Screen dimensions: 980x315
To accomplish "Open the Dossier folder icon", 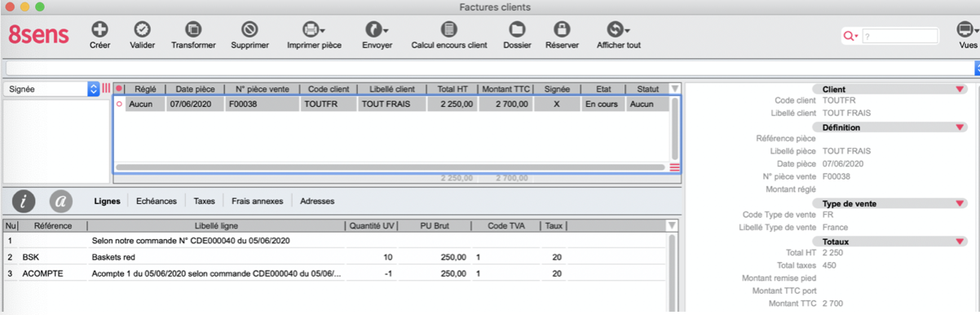I will point(517,29).
